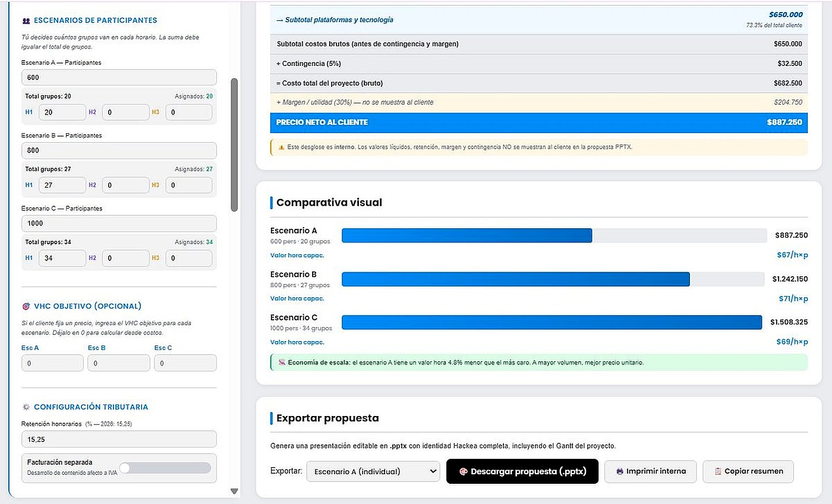832x504 pixels.
Task: Open the Exportar scenario dropdown
Action: coord(373,471)
